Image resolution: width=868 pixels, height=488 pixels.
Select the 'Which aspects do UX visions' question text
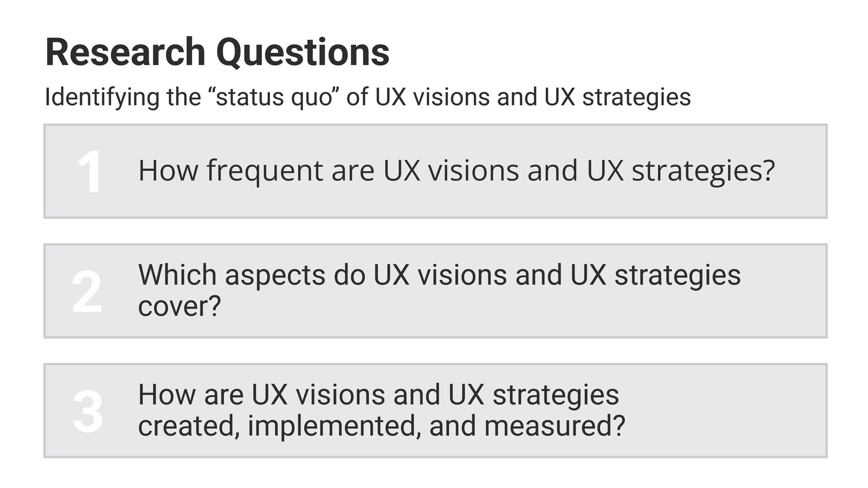(439, 290)
